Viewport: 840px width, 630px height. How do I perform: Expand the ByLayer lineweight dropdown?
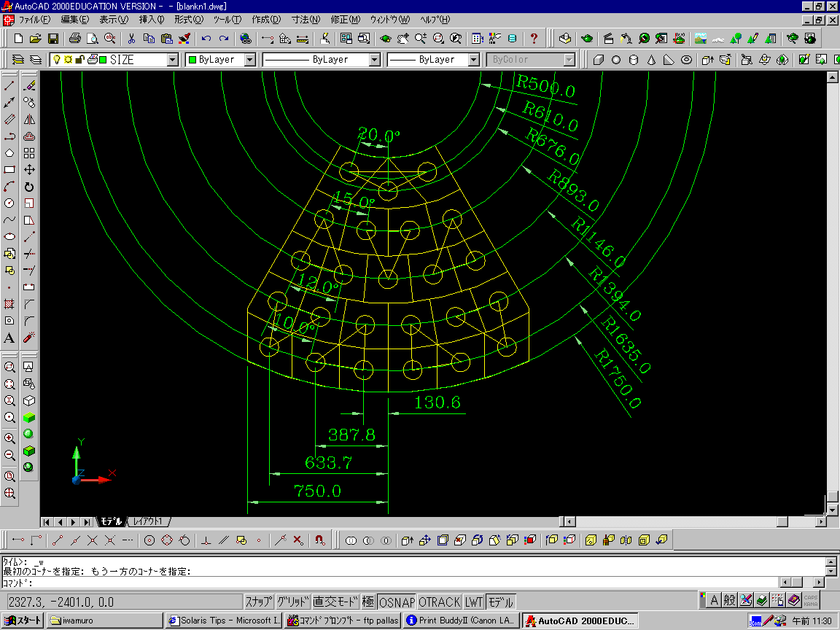pyautogui.click(x=473, y=60)
